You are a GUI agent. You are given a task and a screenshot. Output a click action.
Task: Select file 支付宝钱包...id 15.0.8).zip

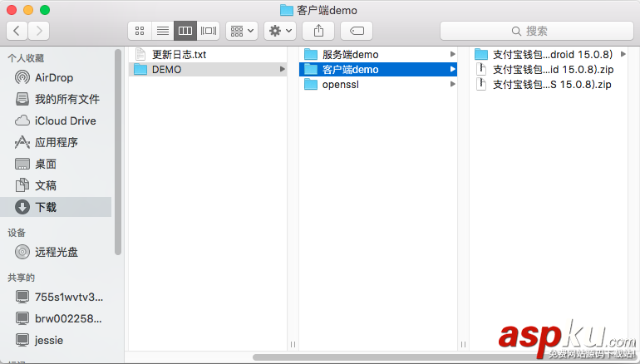pos(549,69)
